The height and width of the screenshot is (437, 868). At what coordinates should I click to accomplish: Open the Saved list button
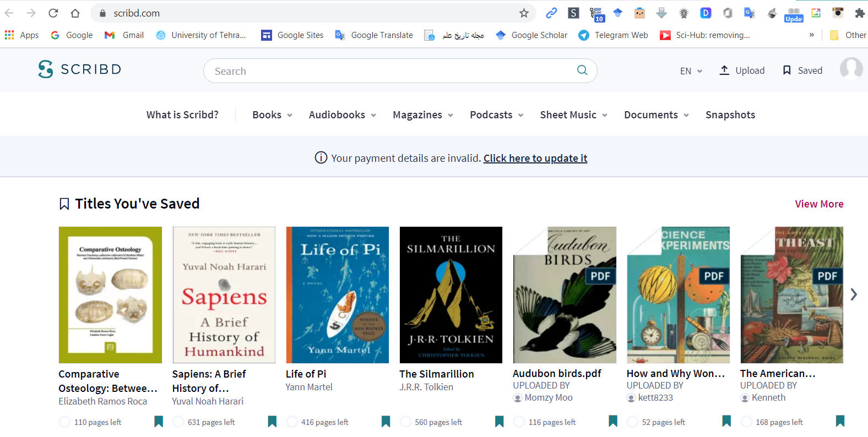tap(802, 70)
